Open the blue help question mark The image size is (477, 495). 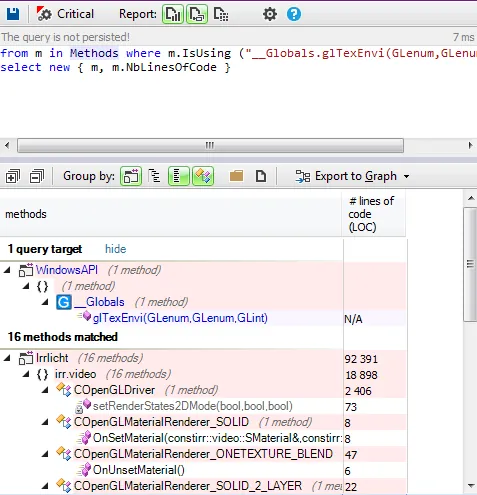tap(294, 14)
